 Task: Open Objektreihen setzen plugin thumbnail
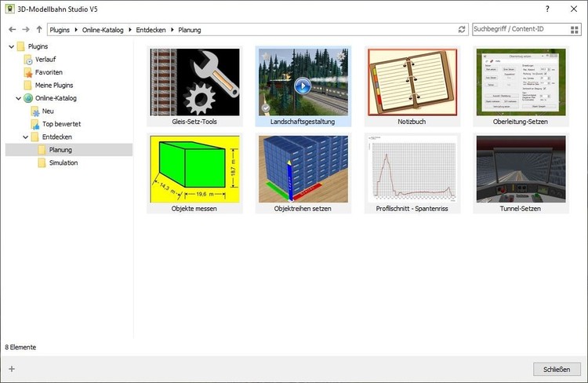coord(303,169)
